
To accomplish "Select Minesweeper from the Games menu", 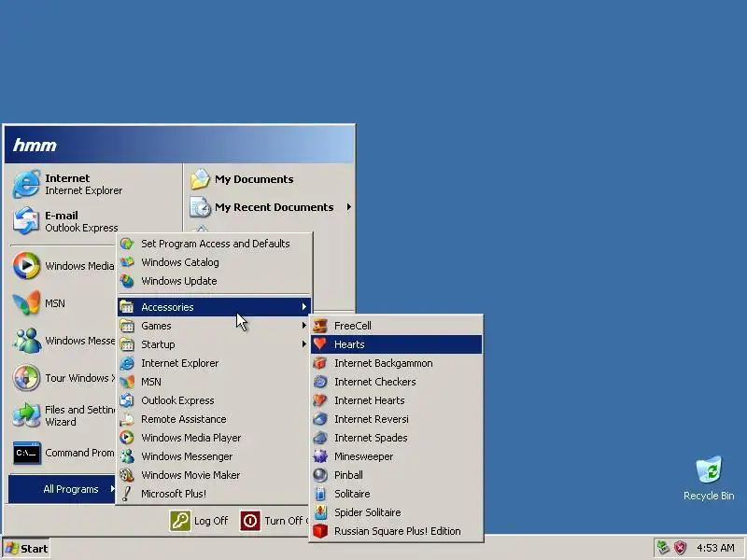I will (396, 456).
